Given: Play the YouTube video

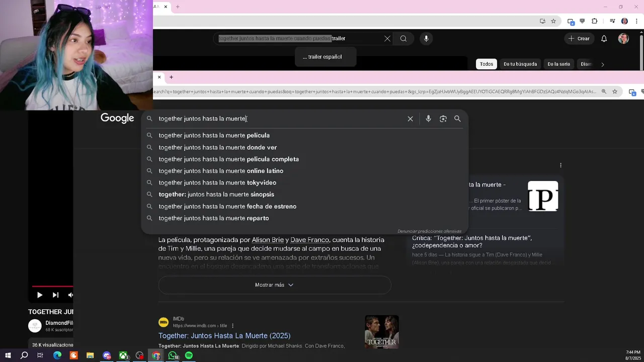Looking at the screenshot, I should click(x=40, y=295).
